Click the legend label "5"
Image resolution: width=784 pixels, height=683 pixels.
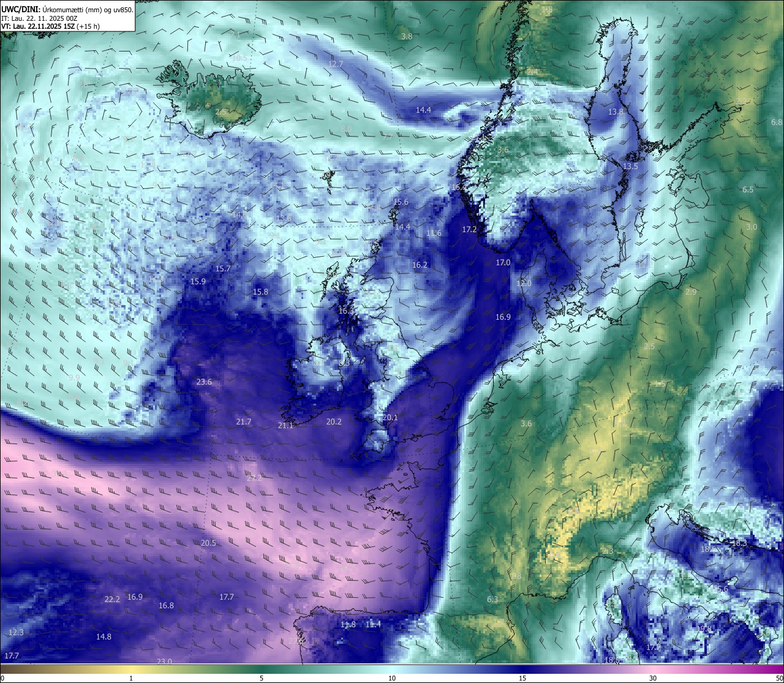[x=262, y=678]
